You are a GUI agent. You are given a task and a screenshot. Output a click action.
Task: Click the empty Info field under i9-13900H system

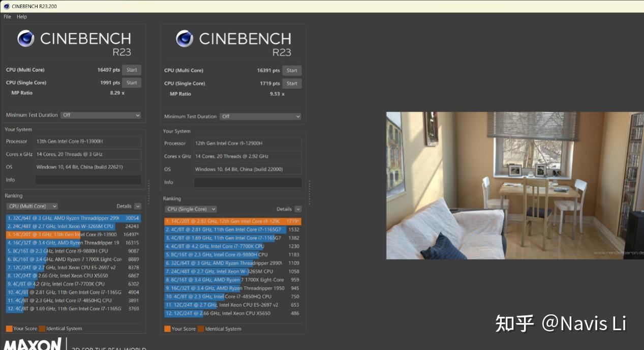click(x=88, y=180)
